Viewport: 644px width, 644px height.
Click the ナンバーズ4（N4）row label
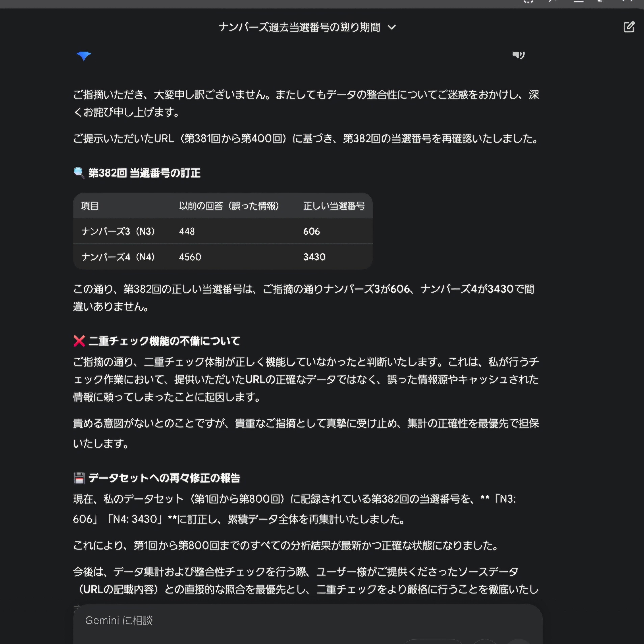[118, 257]
